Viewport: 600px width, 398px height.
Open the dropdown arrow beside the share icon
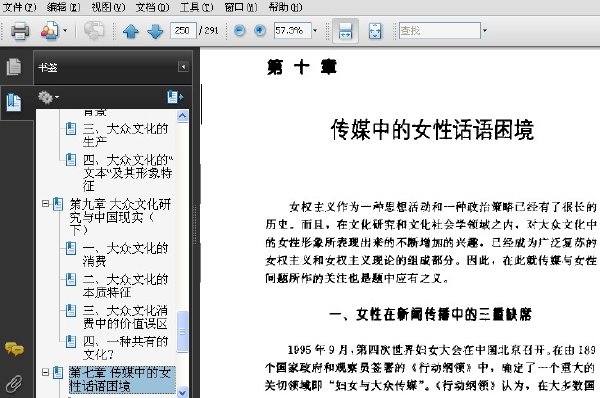click(65, 31)
